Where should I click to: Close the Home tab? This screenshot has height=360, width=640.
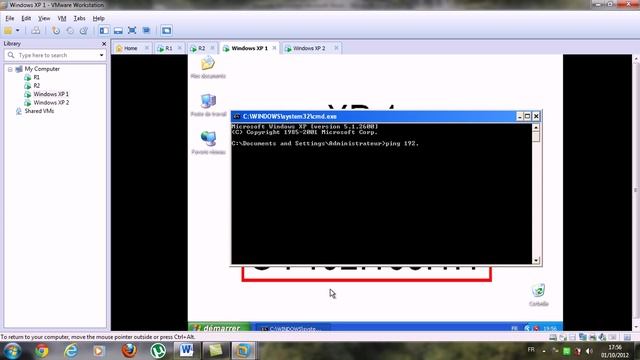147,48
